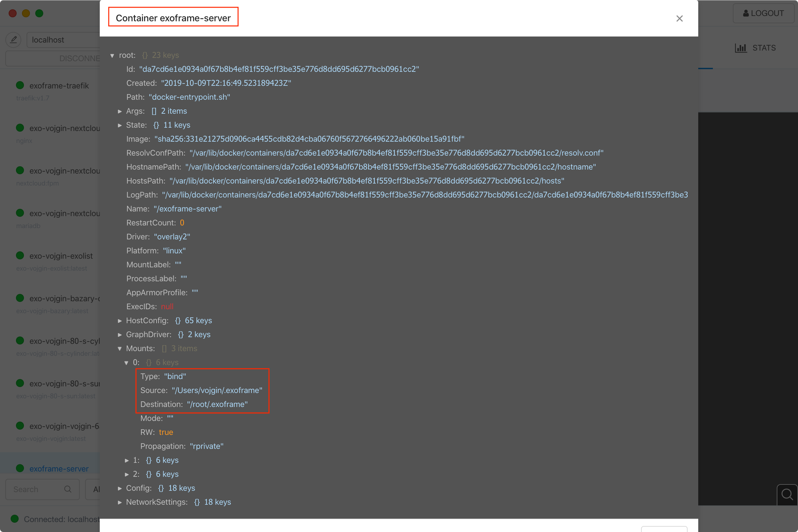Click the green status dot beside exoframe-traefik

19,85
